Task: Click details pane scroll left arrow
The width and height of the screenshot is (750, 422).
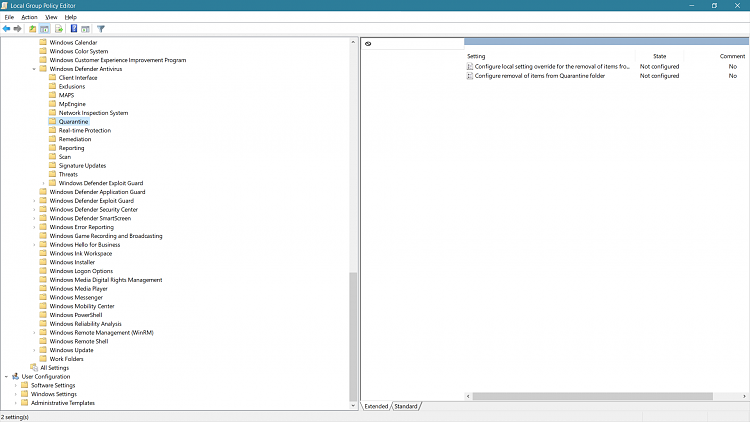Action: (x=468, y=396)
